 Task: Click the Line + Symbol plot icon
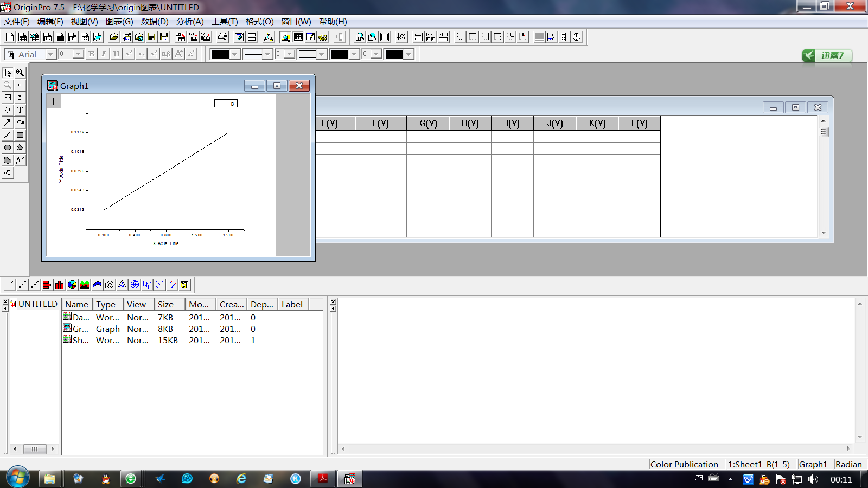[x=35, y=285]
